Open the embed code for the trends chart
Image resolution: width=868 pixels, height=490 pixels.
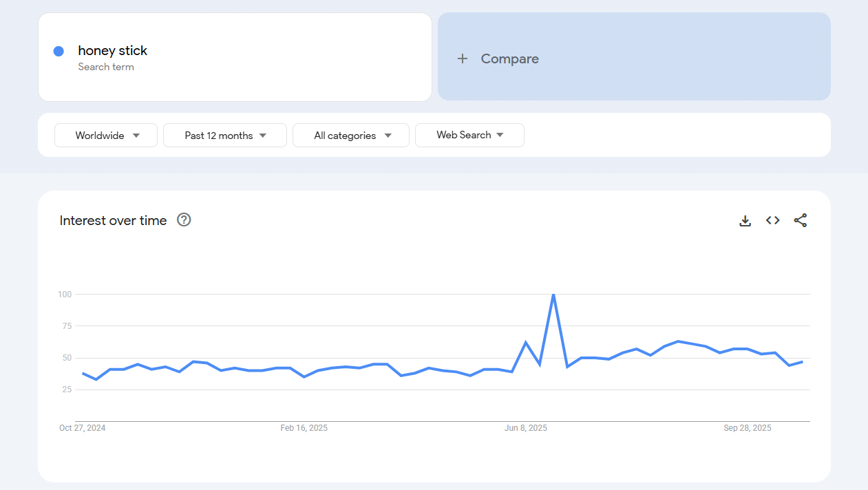click(772, 220)
